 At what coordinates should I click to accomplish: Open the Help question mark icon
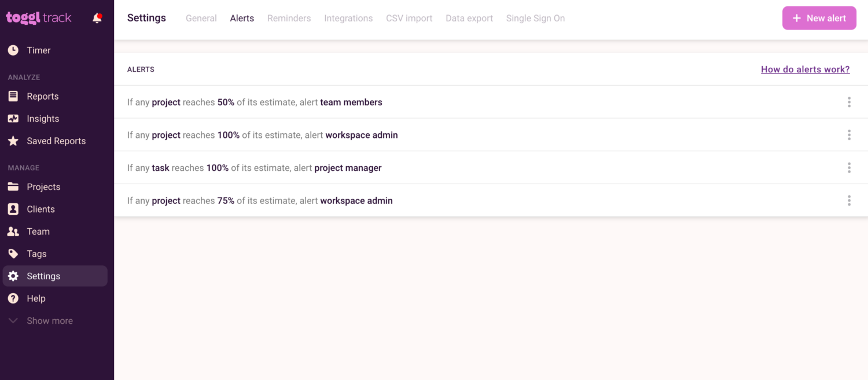coord(13,298)
